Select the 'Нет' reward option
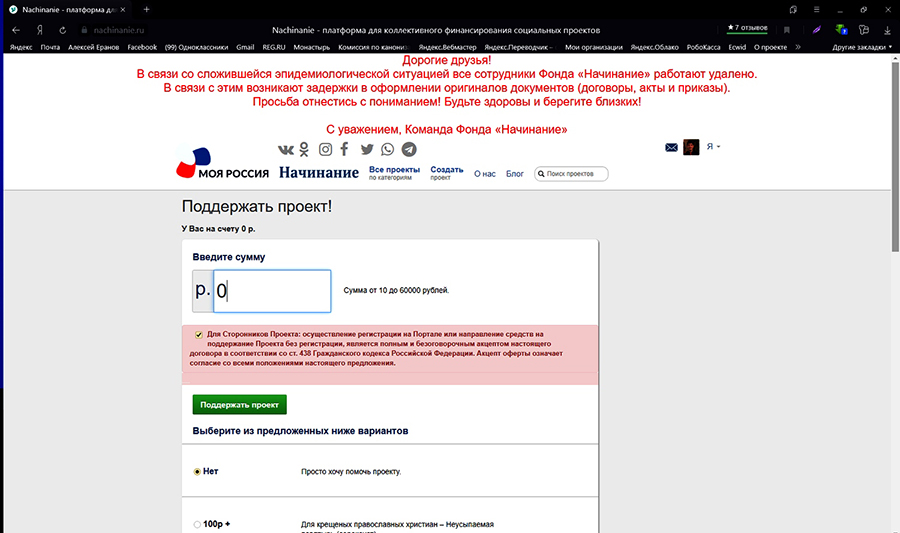This screenshot has height=533, width=900. click(x=197, y=472)
